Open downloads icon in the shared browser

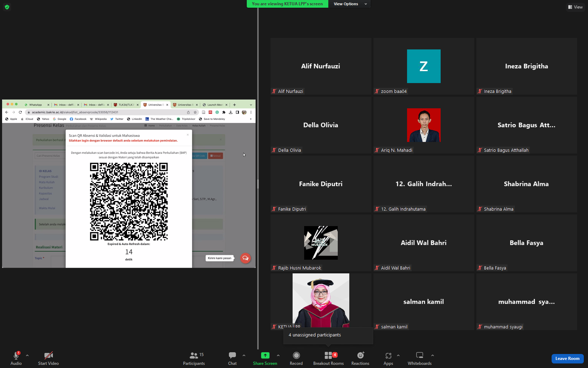coord(231,112)
